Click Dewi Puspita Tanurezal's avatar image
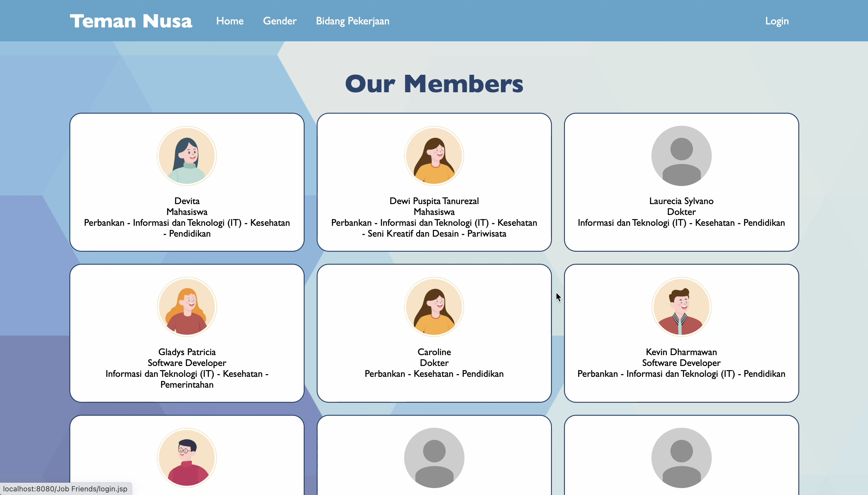Image resolution: width=868 pixels, height=495 pixels. [434, 156]
